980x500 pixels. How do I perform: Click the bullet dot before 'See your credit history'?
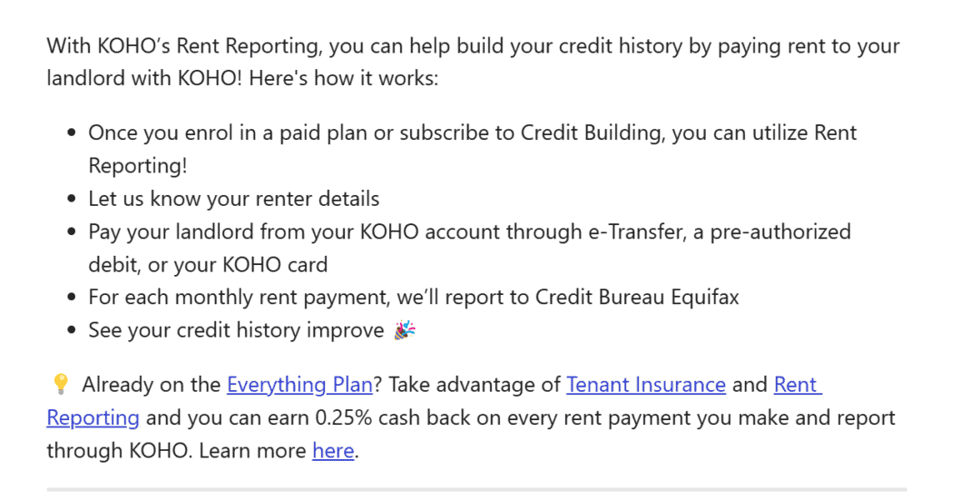point(72,330)
